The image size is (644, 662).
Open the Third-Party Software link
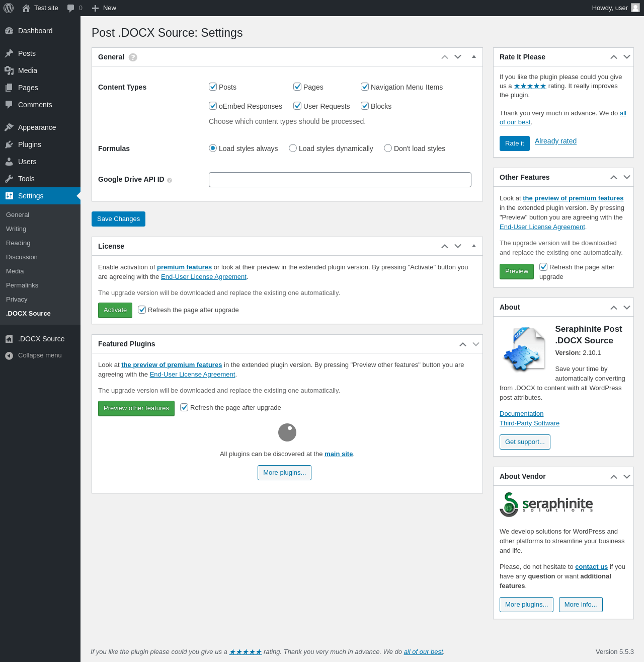click(529, 423)
